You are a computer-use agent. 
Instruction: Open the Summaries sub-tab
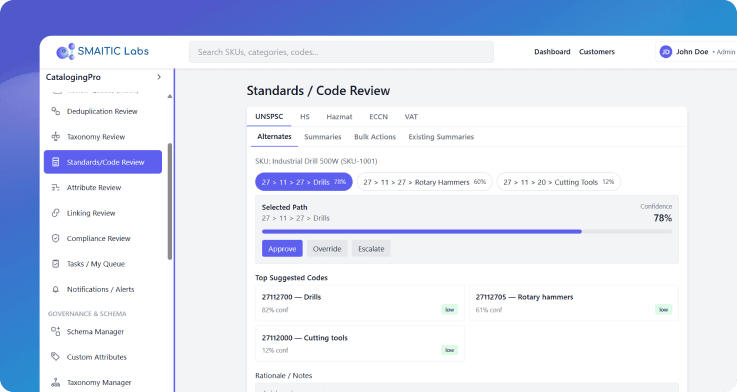coord(323,137)
